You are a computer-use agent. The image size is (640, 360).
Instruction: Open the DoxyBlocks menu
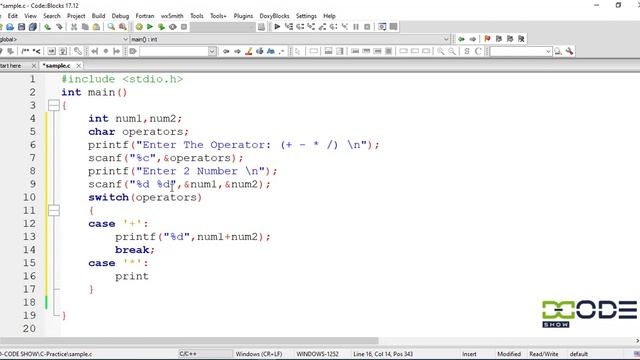(x=274, y=16)
